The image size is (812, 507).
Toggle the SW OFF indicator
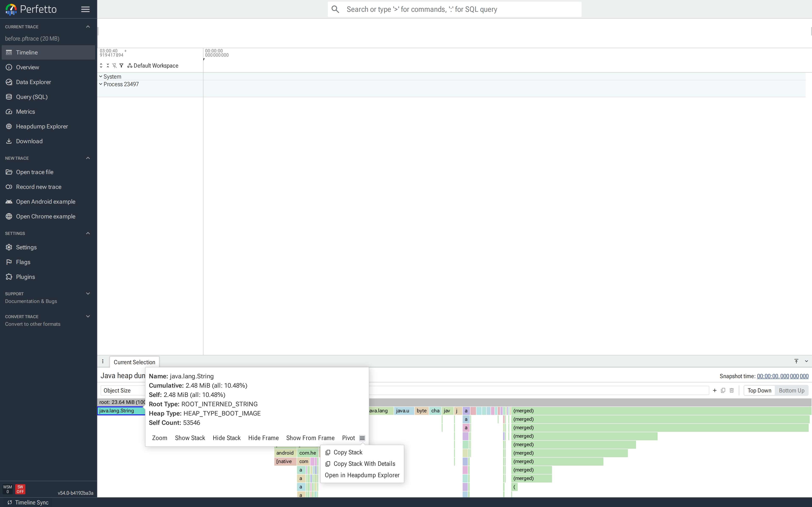coord(21,489)
